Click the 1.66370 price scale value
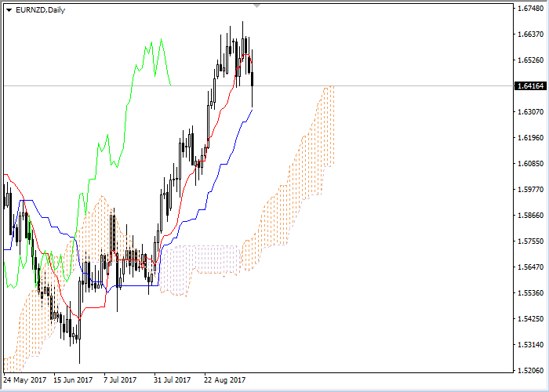 coord(530,34)
